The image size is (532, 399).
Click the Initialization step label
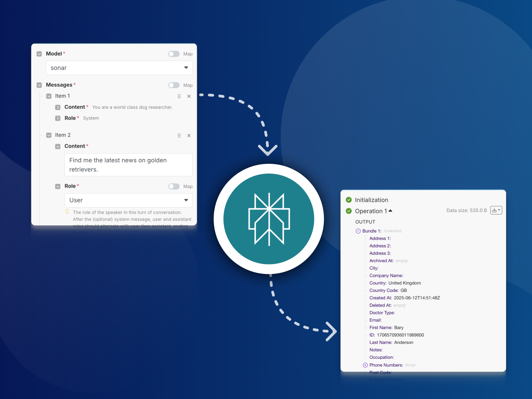tap(371, 200)
